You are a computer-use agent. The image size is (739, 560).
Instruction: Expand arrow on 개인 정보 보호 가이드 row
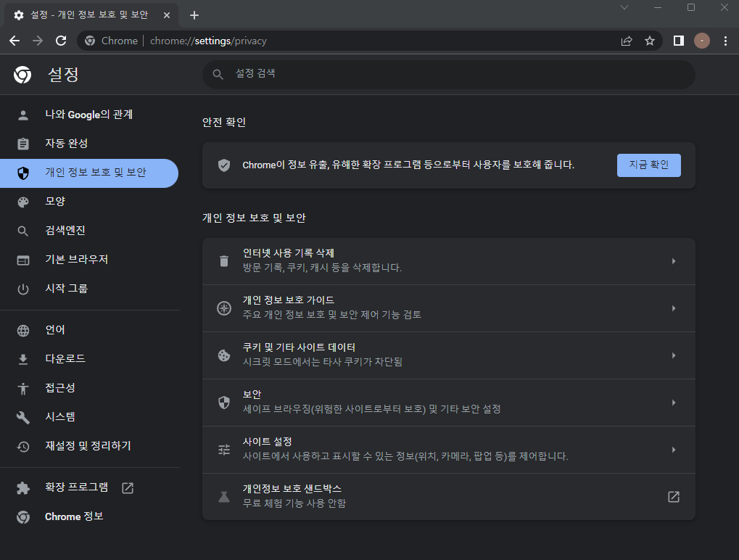pos(674,308)
